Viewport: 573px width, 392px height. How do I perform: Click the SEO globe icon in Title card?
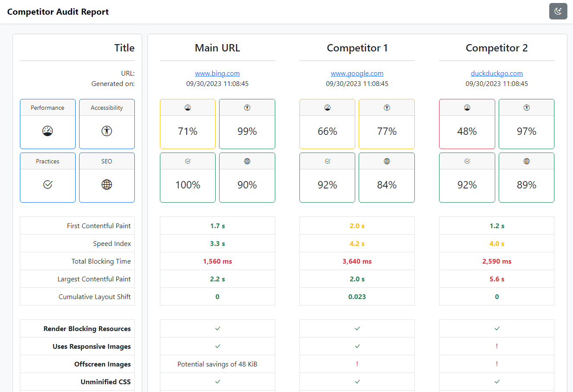tap(107, 185)
